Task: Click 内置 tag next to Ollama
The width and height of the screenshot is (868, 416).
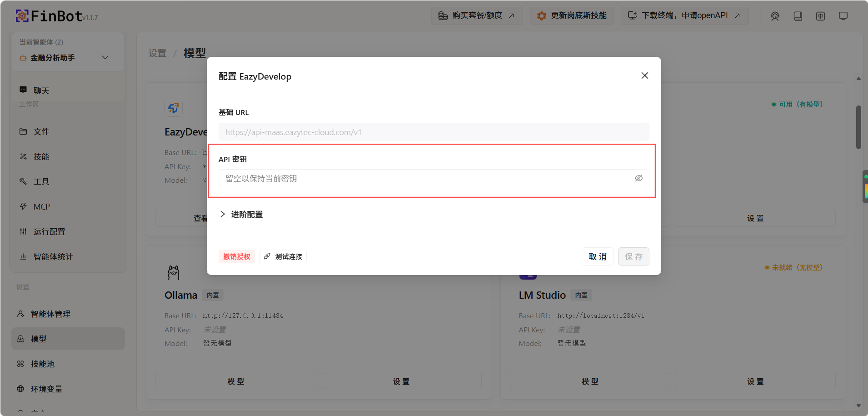Action: (x=213, y=295)
